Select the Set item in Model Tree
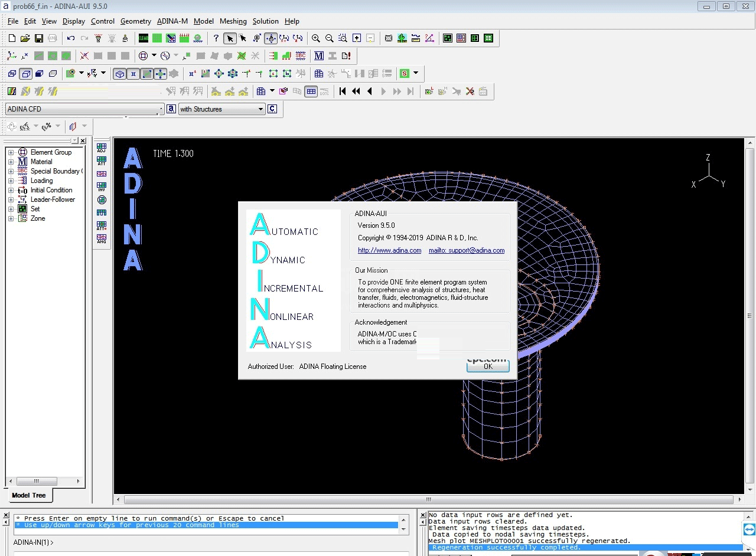The image size is (756, 556). (x=35, y=209)
